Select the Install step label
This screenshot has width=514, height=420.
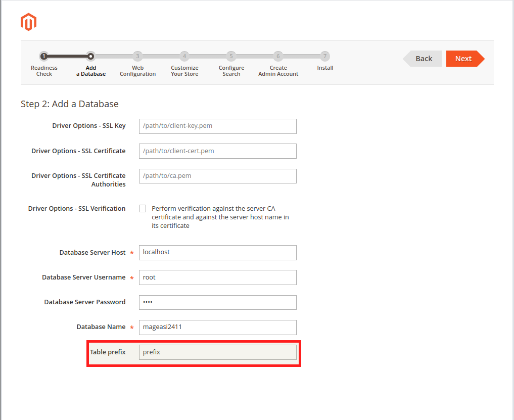pyautogui.click(x=324, y=68)
